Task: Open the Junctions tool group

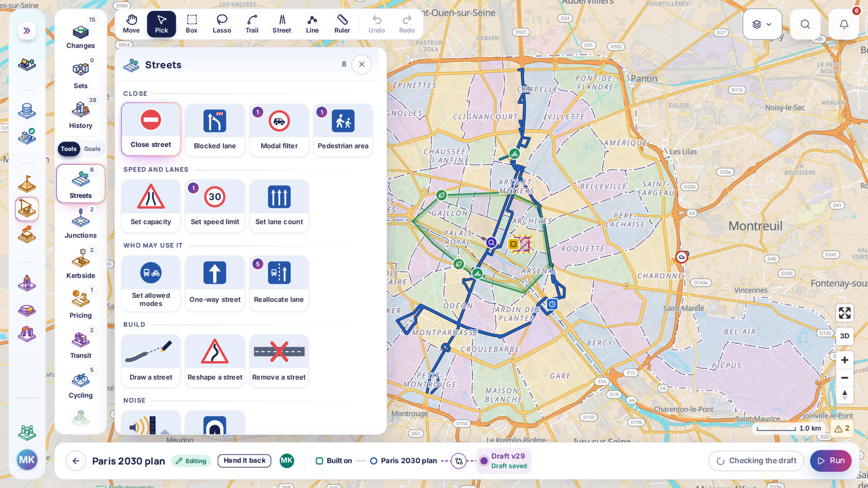Action: 81,223
